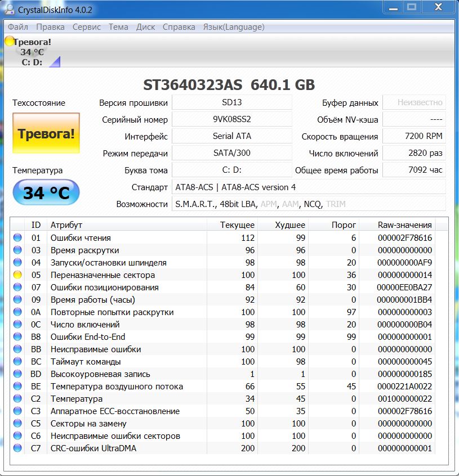Click the CrystalDiskInfo title bar app icon
The width and height of the screenshot is (459, 476).
(9, 10)
